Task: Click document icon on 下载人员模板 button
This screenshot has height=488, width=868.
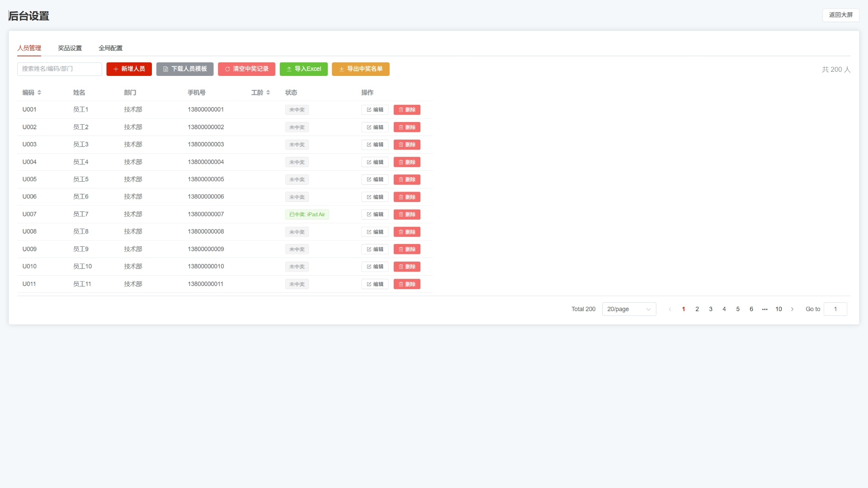Action: pos(165,69)
